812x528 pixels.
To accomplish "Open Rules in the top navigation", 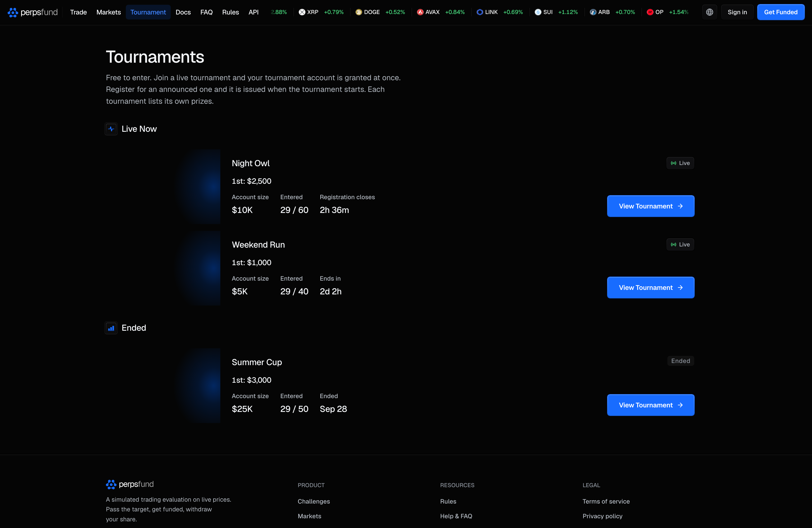I will pyautogui.click(x=231, y=12).
